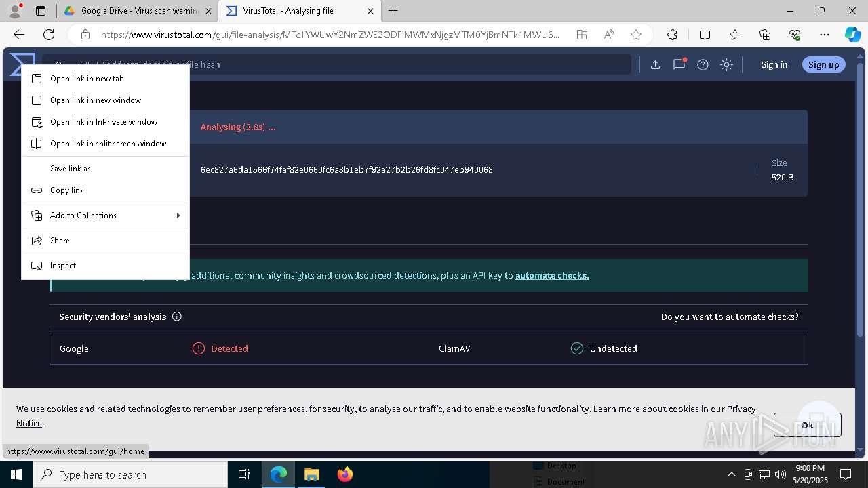Toggle split screen icon

click(705, 35)
